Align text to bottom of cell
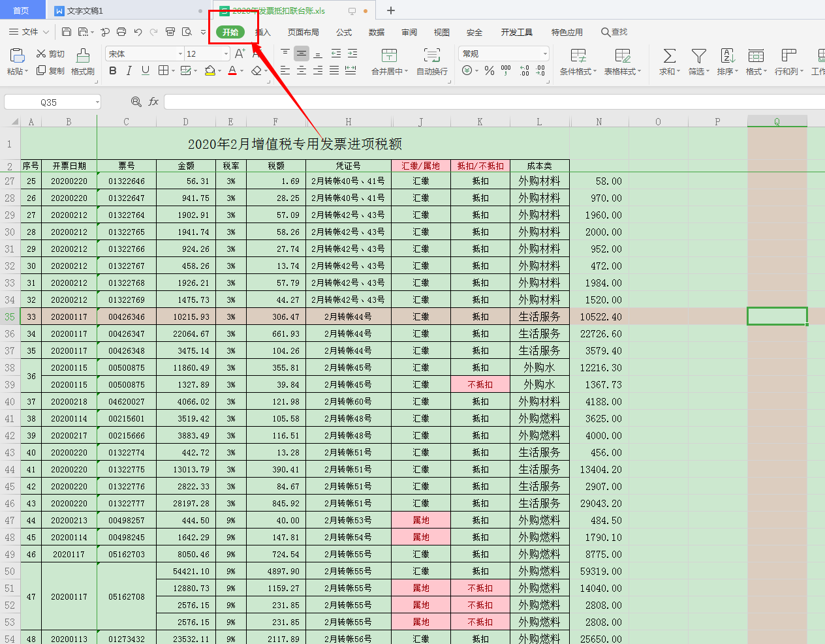The image size is (825, 644). (x=318, y=54)
